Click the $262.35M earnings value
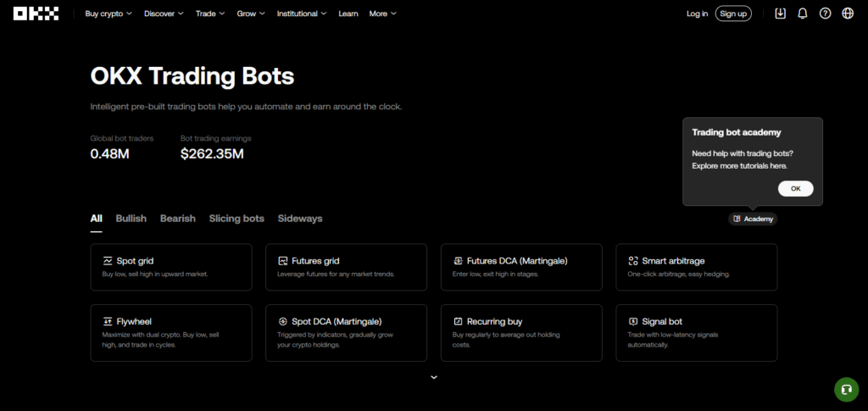The image size is (868, 411). (x=212, y=153)
